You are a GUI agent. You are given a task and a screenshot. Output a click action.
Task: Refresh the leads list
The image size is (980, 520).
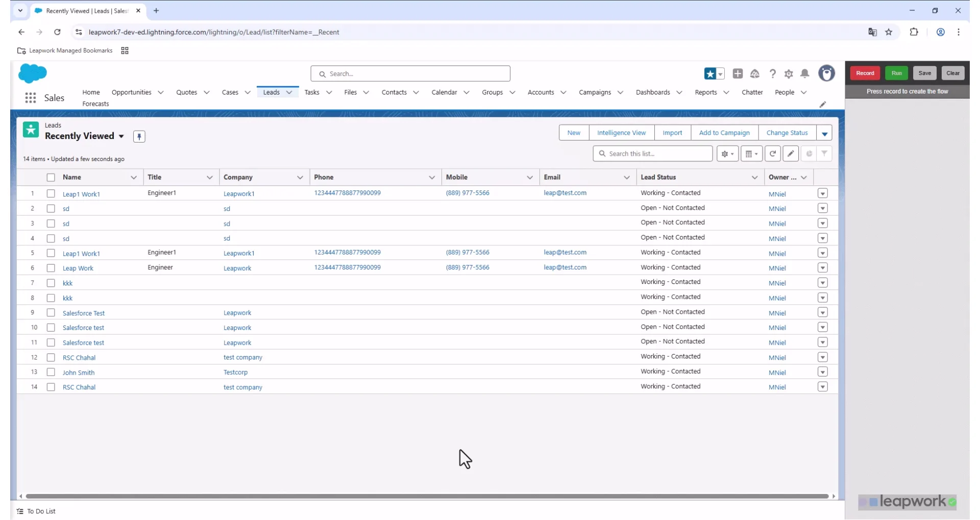[772, 154]
